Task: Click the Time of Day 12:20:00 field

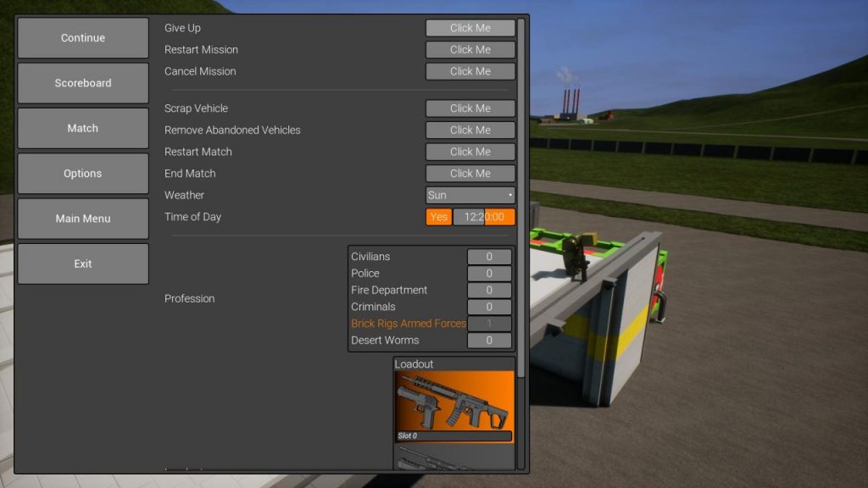Action: coord(484,217)
